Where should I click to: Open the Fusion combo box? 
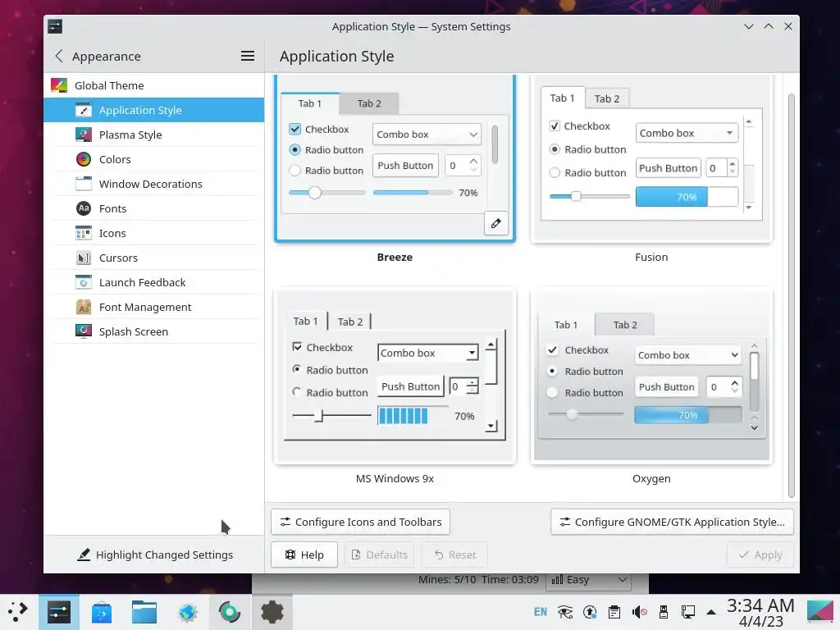click(687, 133)
